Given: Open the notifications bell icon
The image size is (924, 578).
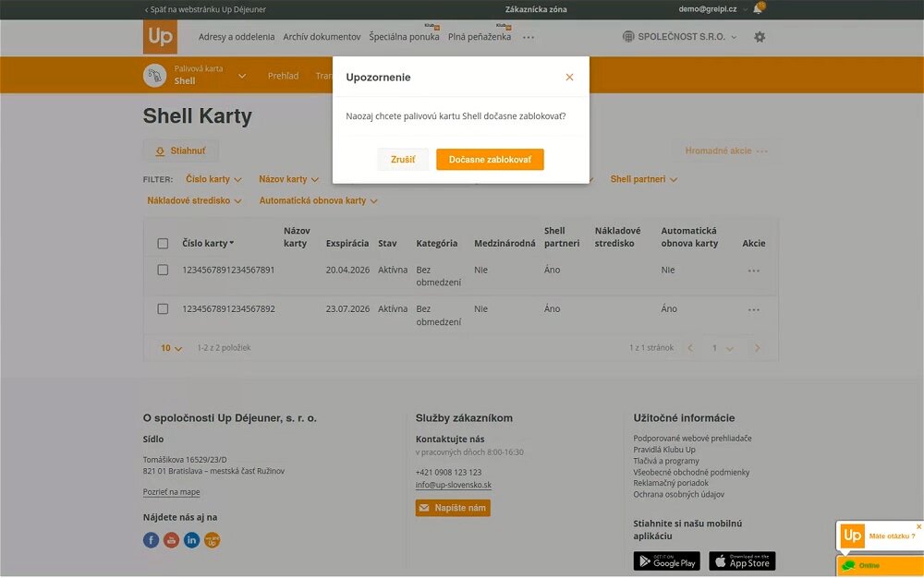Looking at the screenshot, I should click(x=759, y=8).
